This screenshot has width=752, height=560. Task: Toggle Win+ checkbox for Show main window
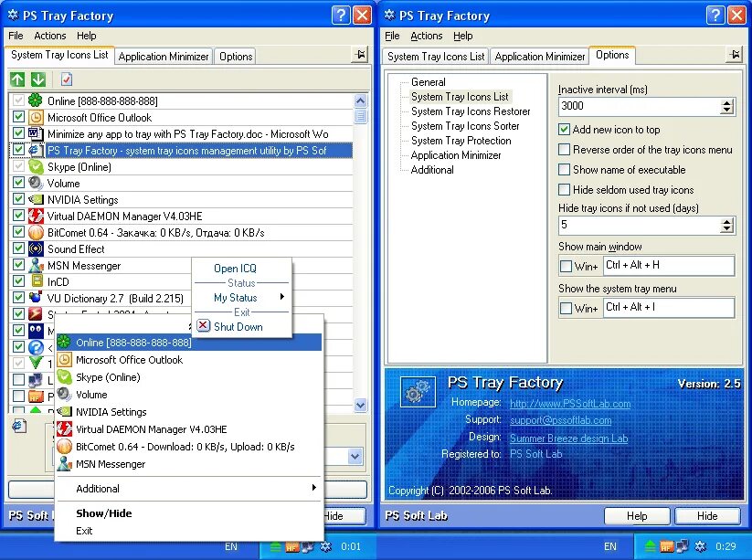pyautogui.click(x=566, y=266)
